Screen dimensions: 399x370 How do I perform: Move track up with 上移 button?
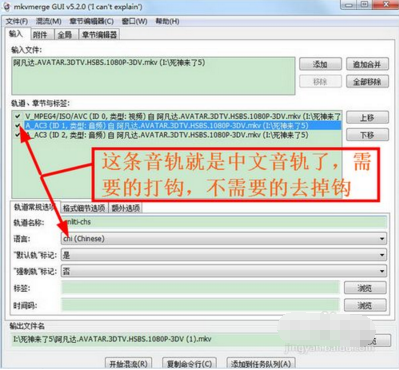click(x=367, y=118)
